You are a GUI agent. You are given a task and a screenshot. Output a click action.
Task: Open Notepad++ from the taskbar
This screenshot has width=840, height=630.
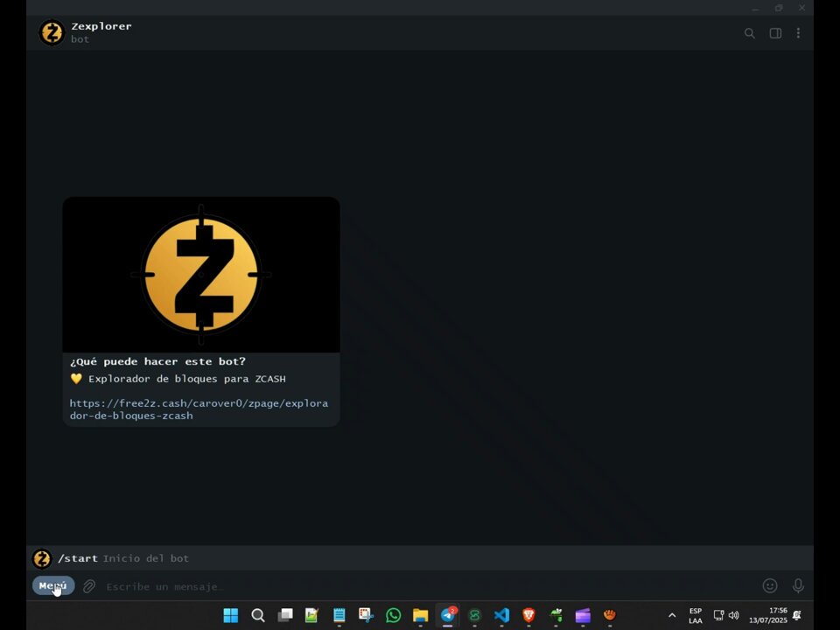pyautogui.click(x=311, y=615)
